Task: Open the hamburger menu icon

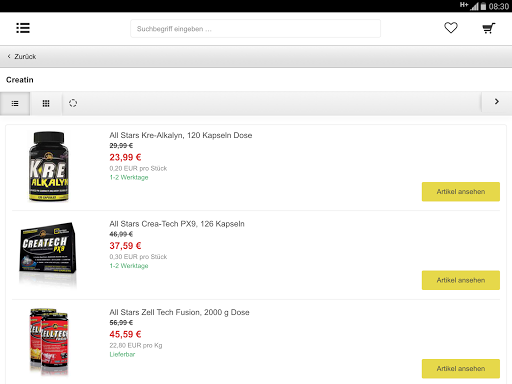Action: click(x=23, y=28)
